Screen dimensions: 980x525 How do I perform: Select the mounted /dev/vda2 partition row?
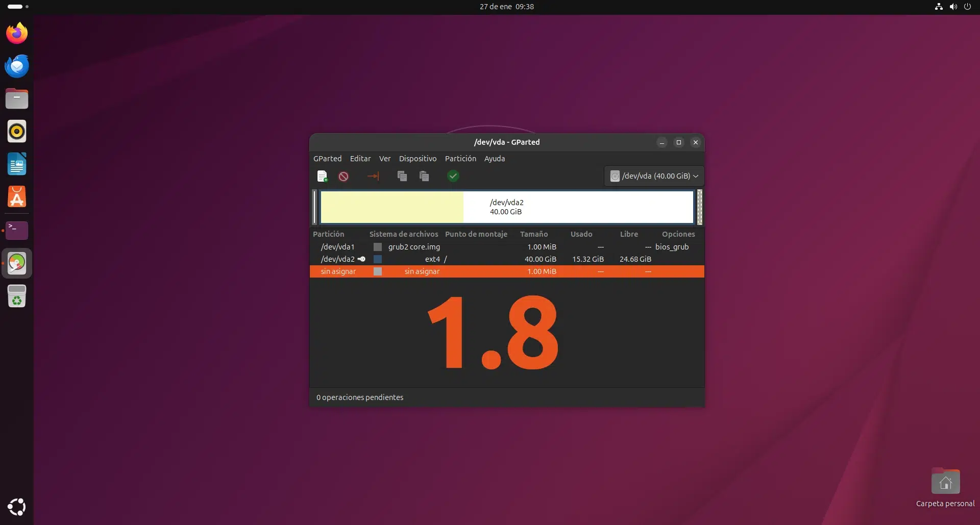pos(337,259)
